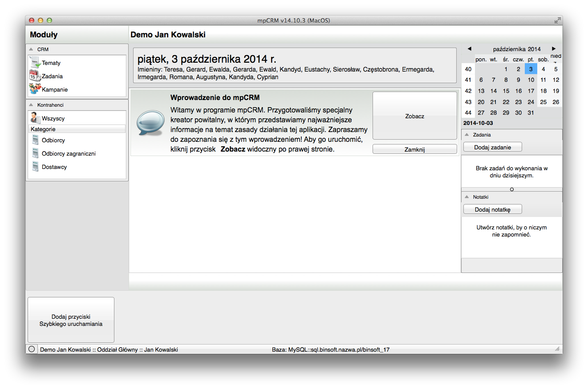Click the status circle in status bar
Viewport: 588px width, 389px height.
32,349
